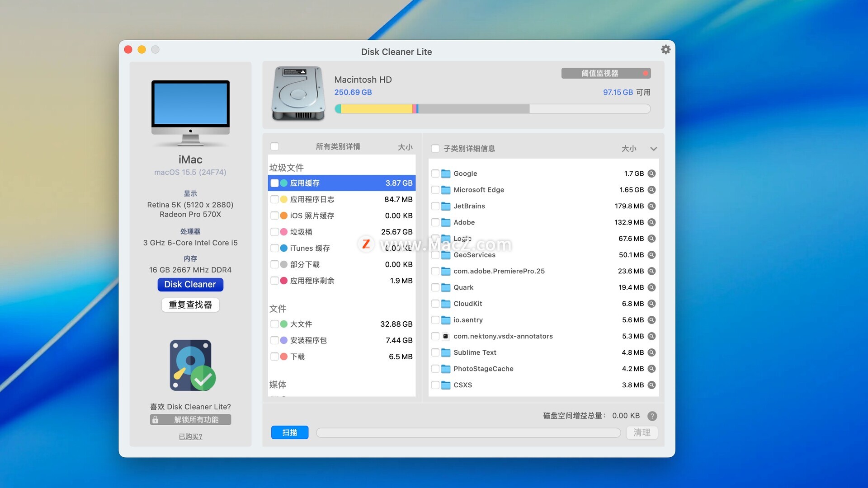Click the 清理 clean button
868x488 pixels.
coord(642,432)
